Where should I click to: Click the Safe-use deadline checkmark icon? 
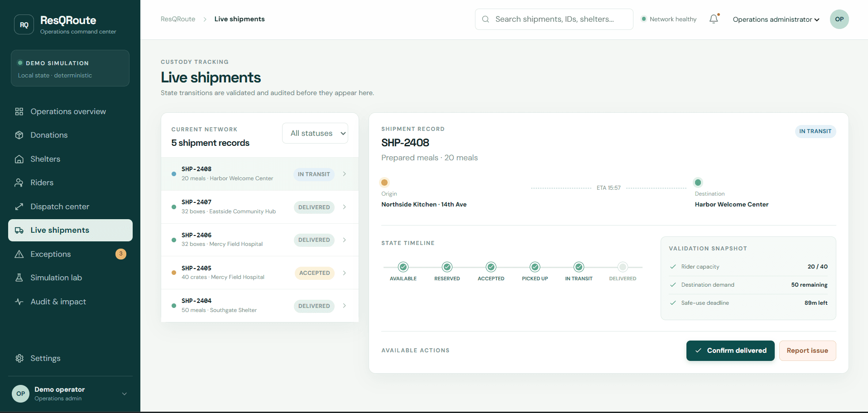[673, 303]
